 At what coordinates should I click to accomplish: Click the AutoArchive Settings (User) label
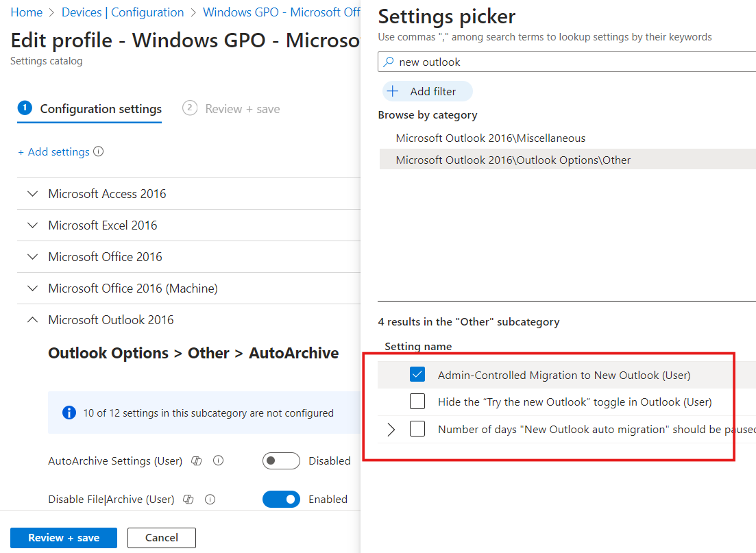click(x=115, y=461)
